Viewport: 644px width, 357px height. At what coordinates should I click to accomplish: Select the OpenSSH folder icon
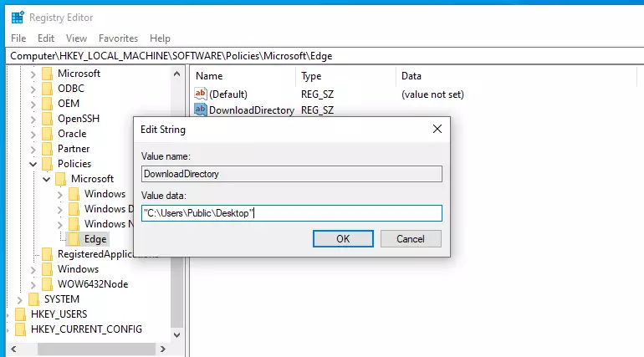click(x=47, y=119)
